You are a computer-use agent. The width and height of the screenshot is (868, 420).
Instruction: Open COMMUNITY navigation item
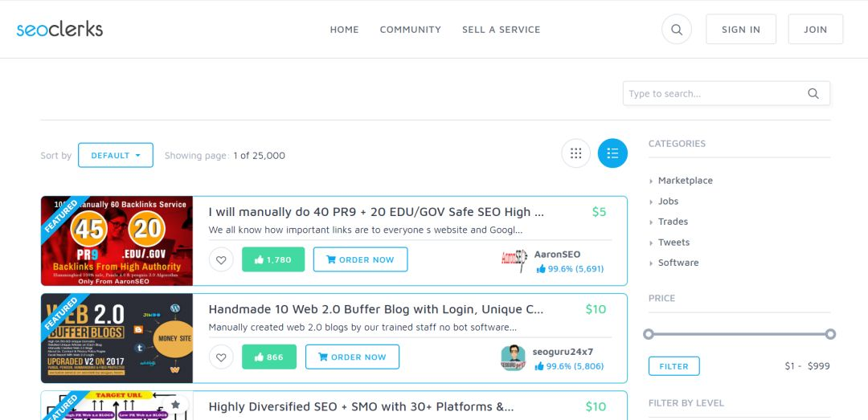pos(410,30)
